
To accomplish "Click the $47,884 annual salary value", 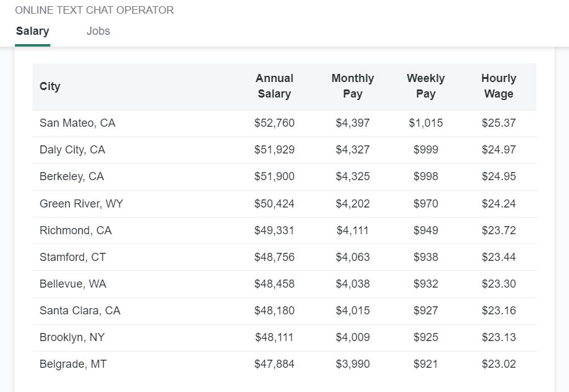I will click(274, 364).
